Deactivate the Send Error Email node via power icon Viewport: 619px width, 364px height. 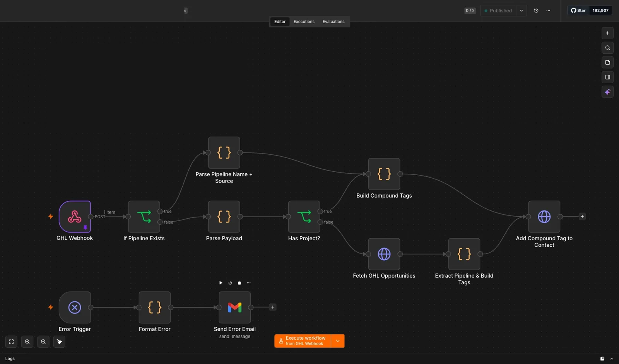pos(230,283)
